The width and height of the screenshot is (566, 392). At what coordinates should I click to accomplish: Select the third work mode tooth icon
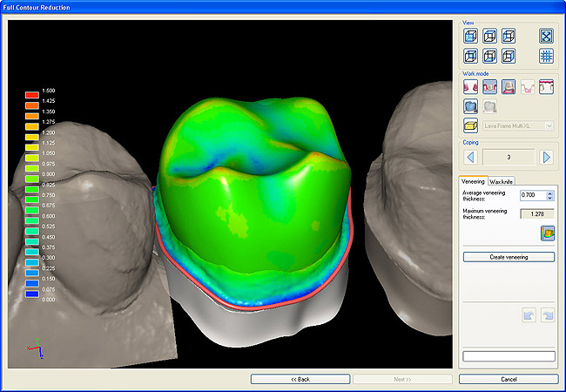[509, 86]
